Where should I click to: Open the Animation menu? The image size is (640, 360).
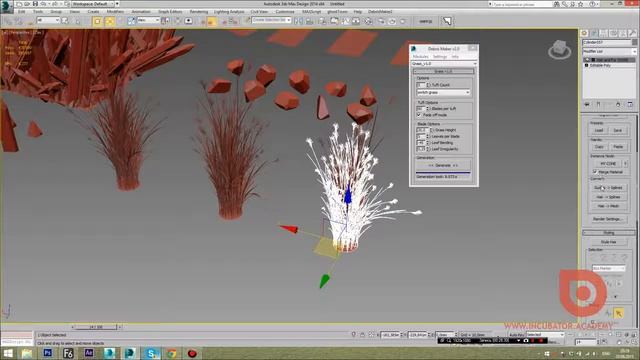[141, 12]
